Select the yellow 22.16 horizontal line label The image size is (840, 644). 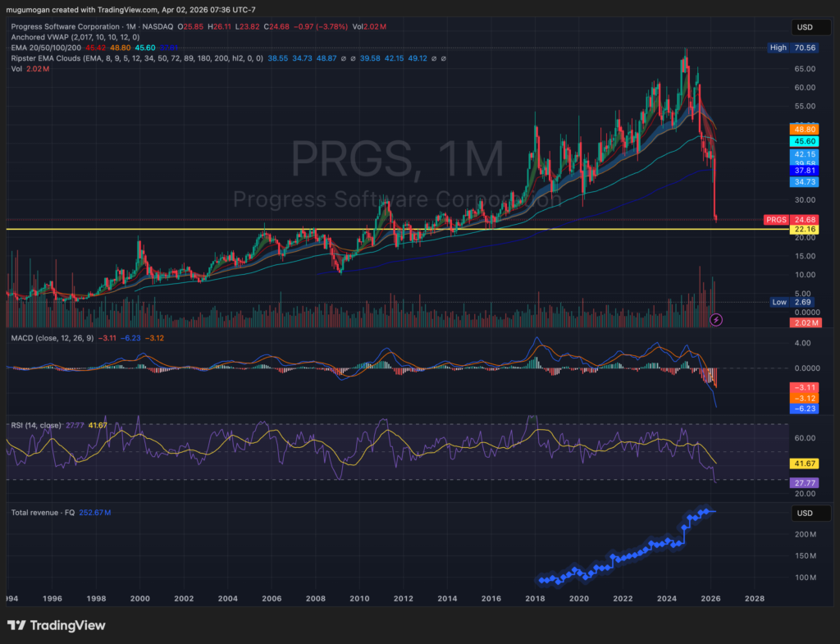pos(803,230)
